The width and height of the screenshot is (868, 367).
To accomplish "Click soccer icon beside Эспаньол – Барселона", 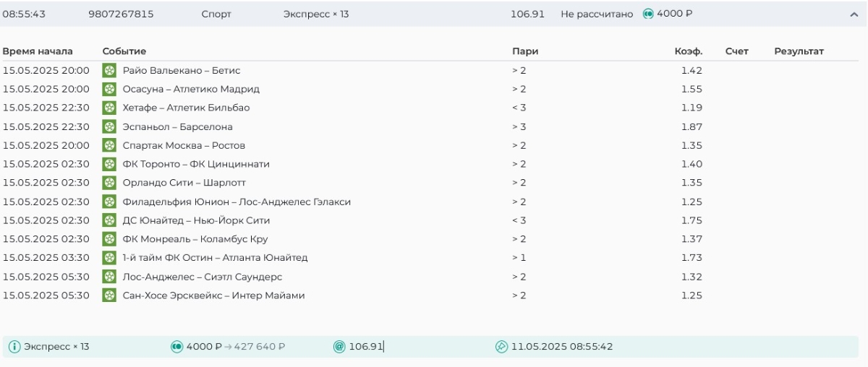I will click(x=109, y=126).
